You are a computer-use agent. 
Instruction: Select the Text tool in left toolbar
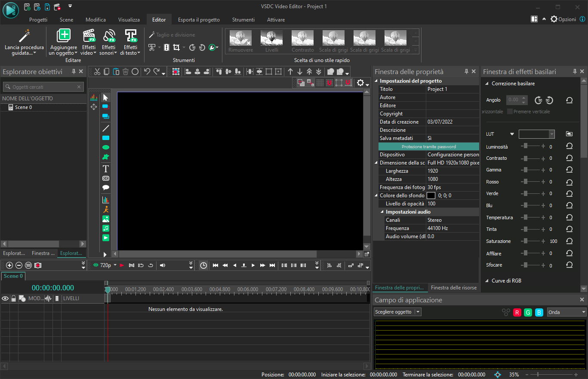point(105,169)
